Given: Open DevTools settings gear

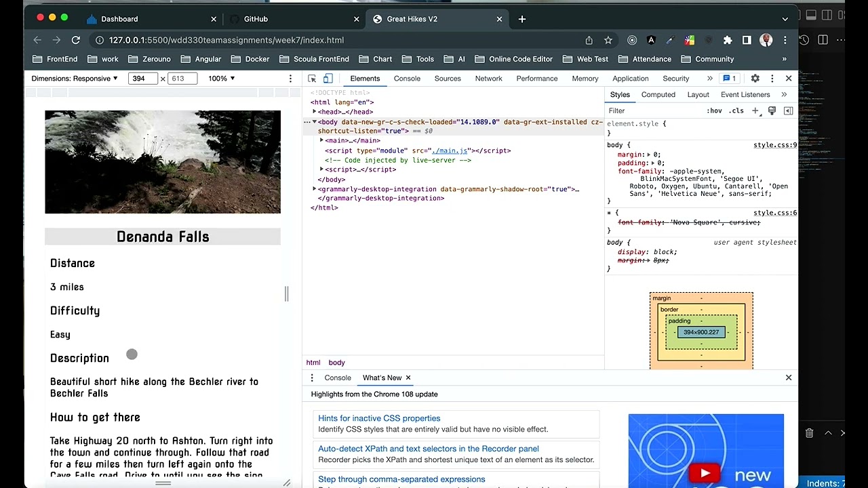Looking at the screenshot, I should click(755, 79).
